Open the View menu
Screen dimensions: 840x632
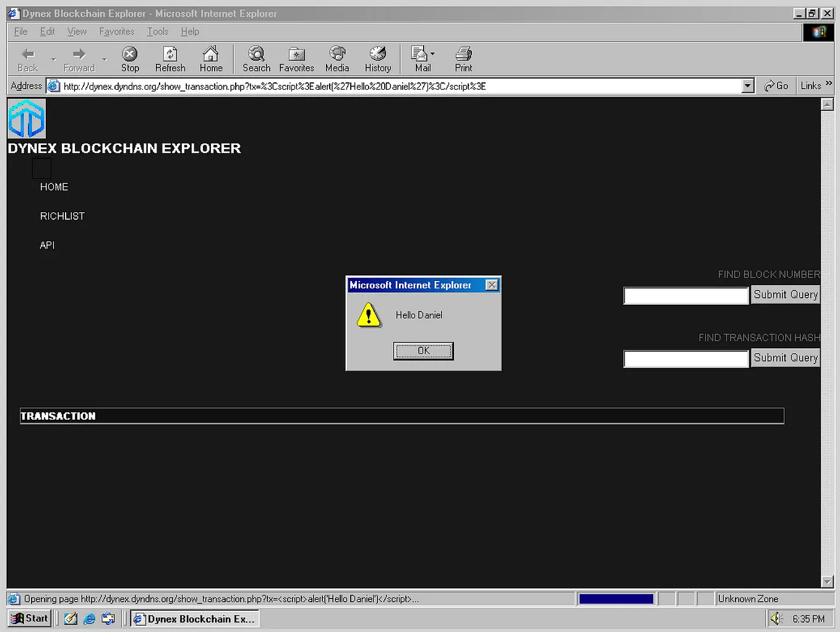pyautogui.click(x=77, y=32)
